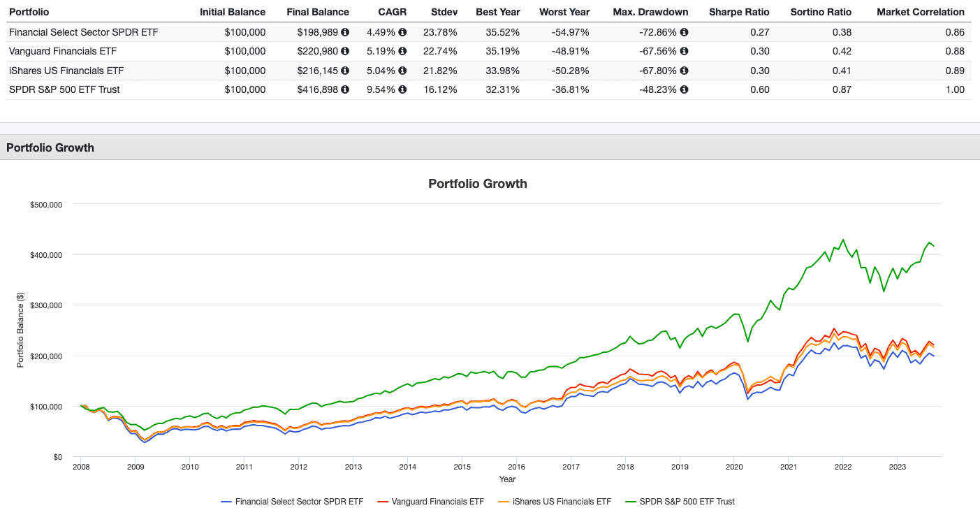Click the 0.86 market correlation value
This screenshot has width=980, height=508.
coord(955,32)
